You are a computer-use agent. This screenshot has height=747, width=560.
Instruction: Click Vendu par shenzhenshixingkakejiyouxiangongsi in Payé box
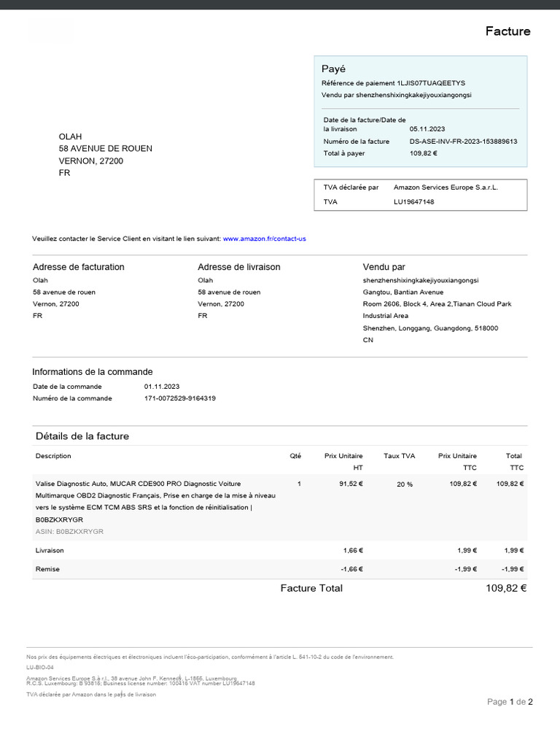(396, 95)
